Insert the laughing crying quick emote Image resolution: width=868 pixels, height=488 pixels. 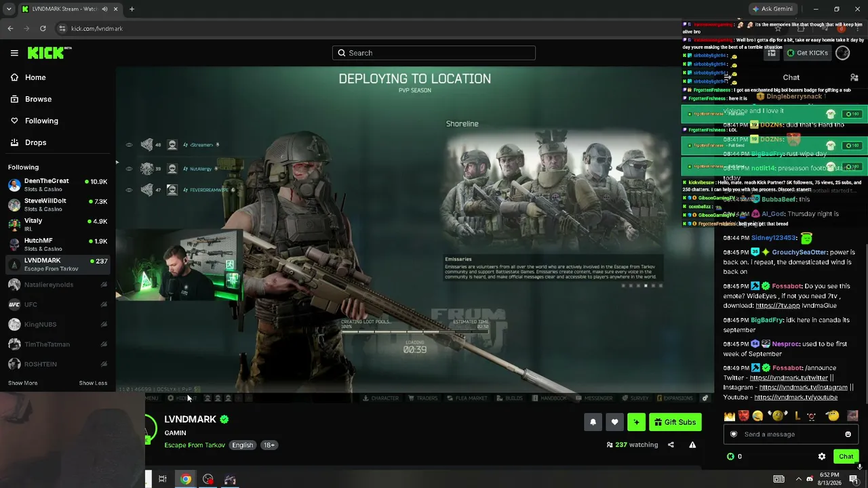757,415
